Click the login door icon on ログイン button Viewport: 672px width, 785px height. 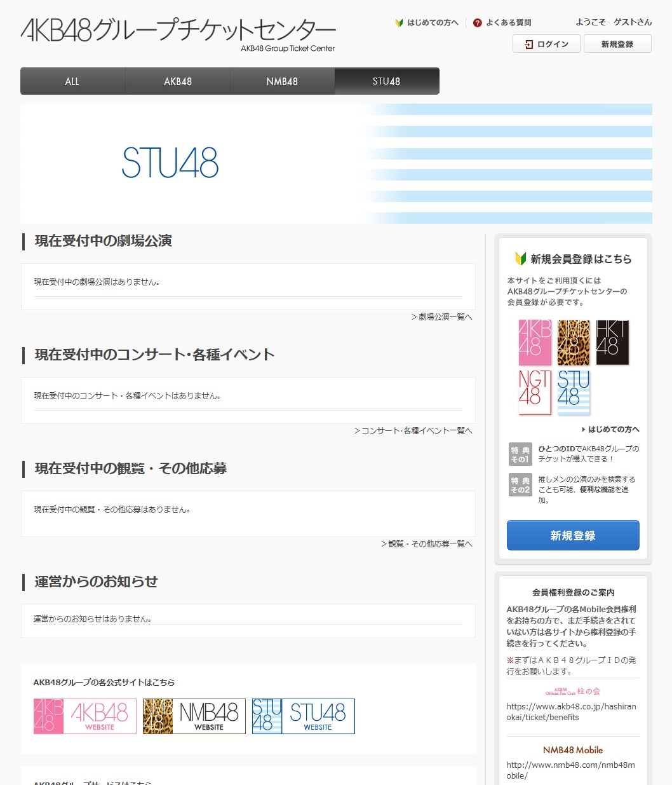[528, 44]
